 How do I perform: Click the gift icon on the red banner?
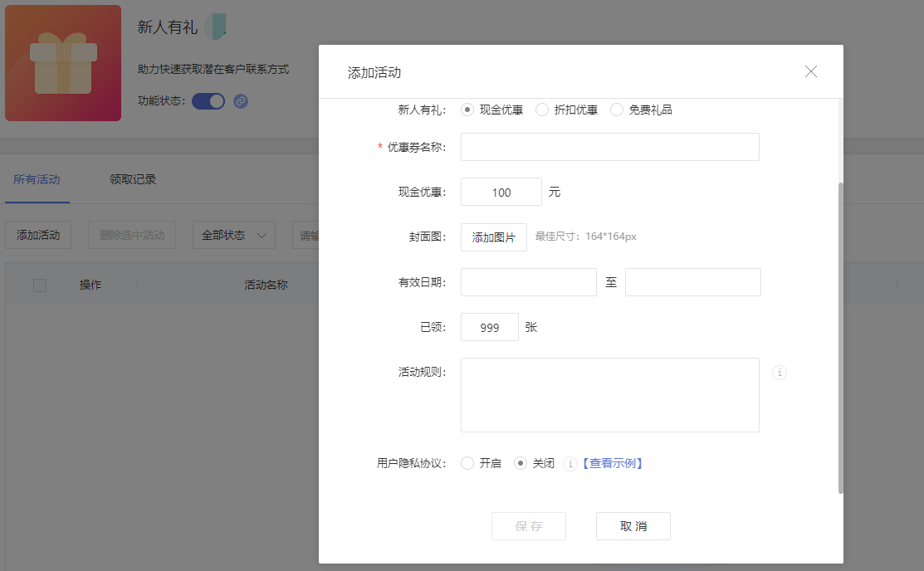(63, 62)
